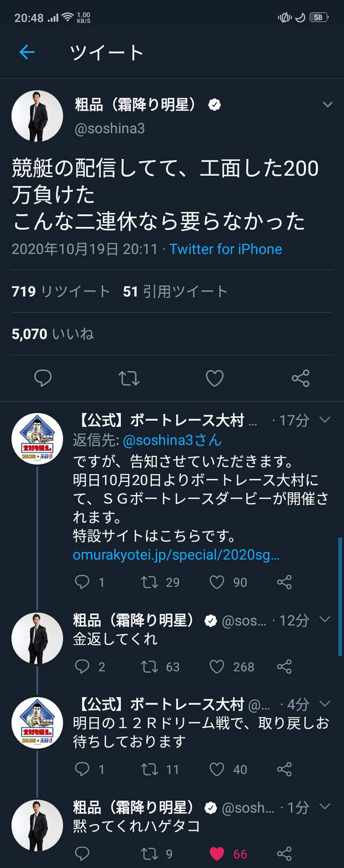Tap the heart icon on the main tweet
The width and height of the screenshot is (344, 868).
(x=215, y=378)
